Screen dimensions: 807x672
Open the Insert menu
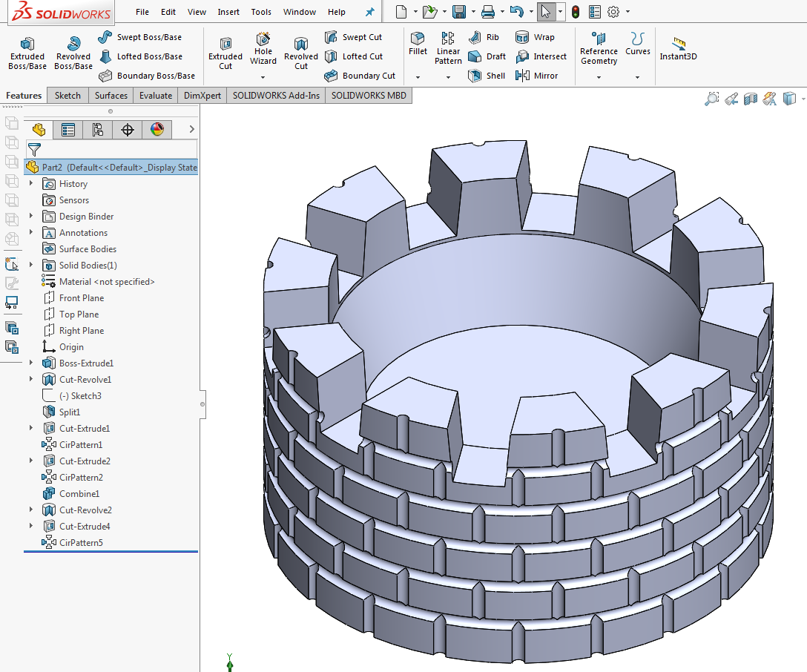tap(228, 12)
